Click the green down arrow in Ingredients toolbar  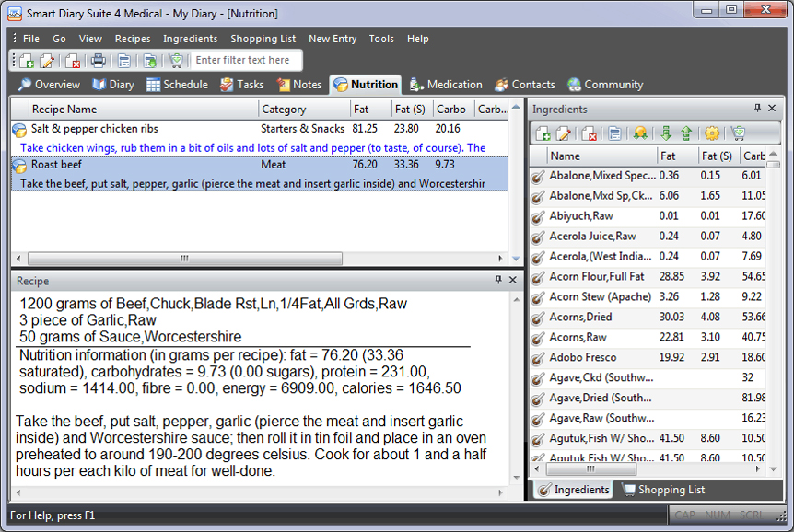coord(666,133)
